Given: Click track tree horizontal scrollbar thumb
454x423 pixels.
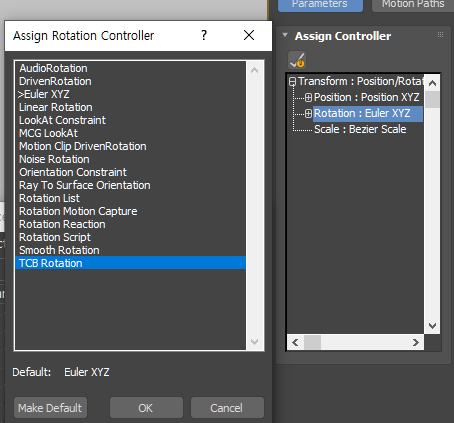Looking at the screenshot, I should pos(312,342).
